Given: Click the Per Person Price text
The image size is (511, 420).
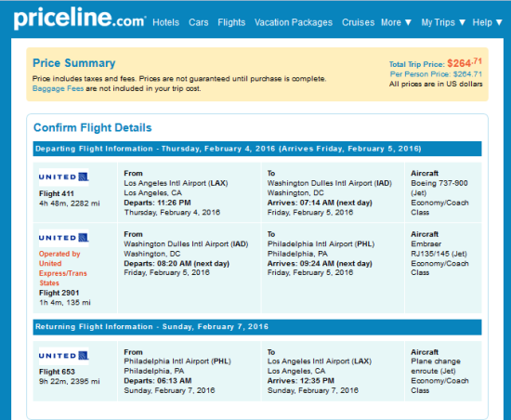Looking at the screenshot, I should [436, 74].
